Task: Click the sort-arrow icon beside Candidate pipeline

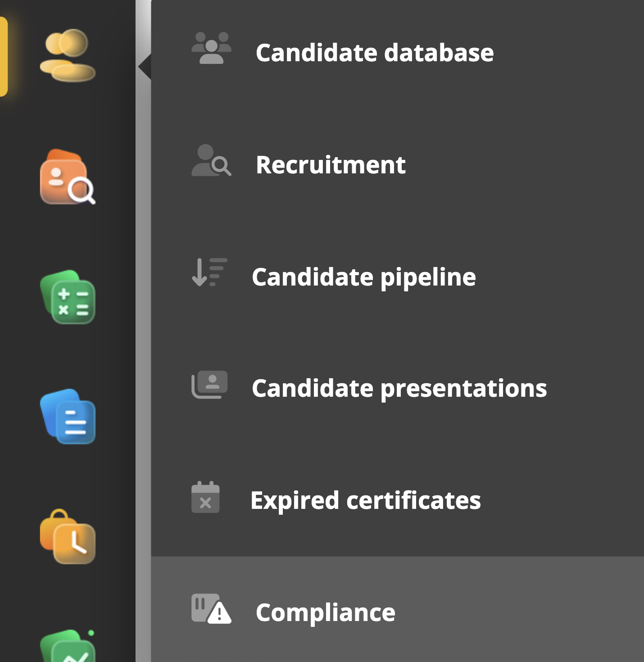Action: pyautogui.click(x=209, y=272)
